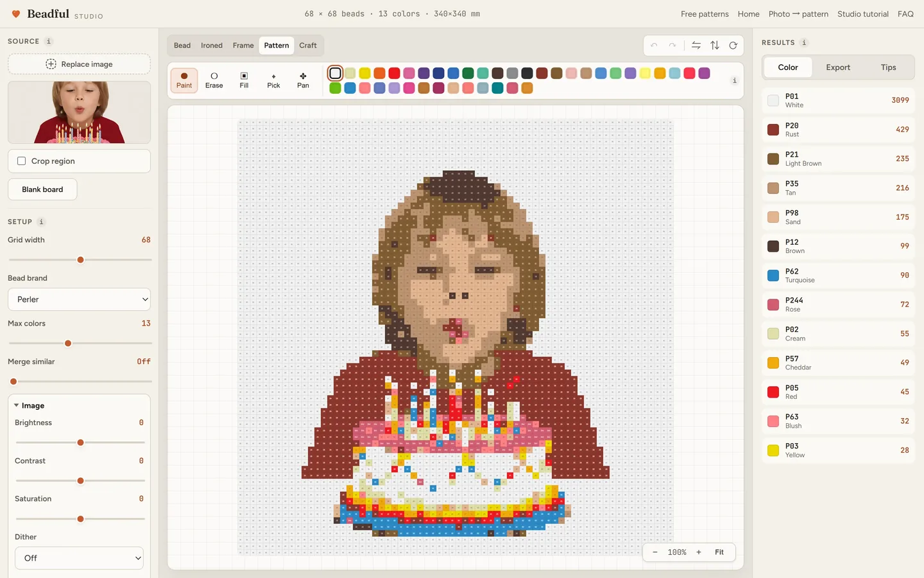The image size is (924, 578).
Task: Switch to the Frame view tab
Action: point(243,46)
